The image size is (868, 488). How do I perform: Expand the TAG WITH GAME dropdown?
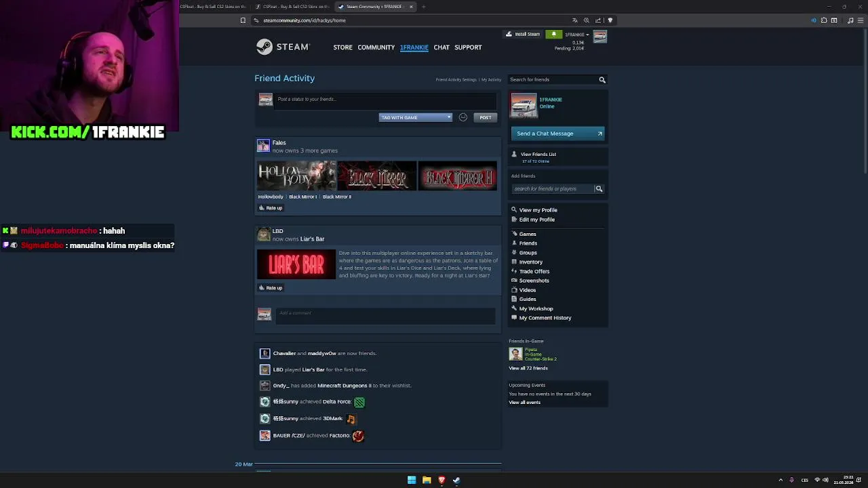[415, 117]
